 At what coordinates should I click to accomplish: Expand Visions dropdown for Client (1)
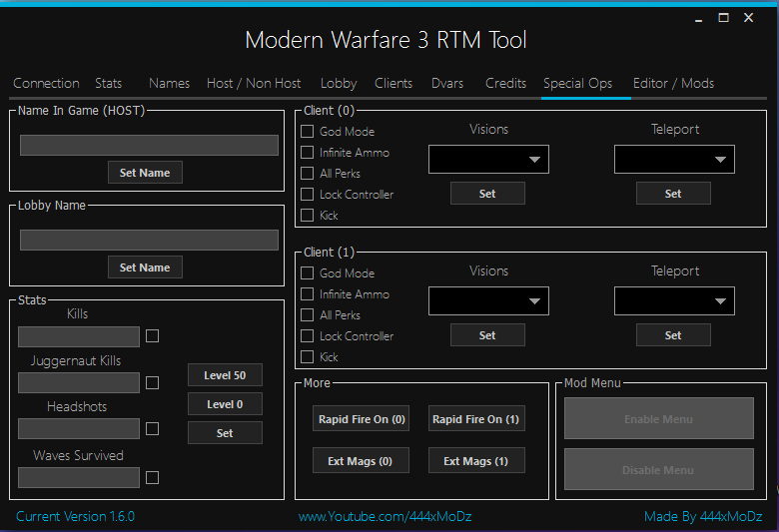[488, 300]
